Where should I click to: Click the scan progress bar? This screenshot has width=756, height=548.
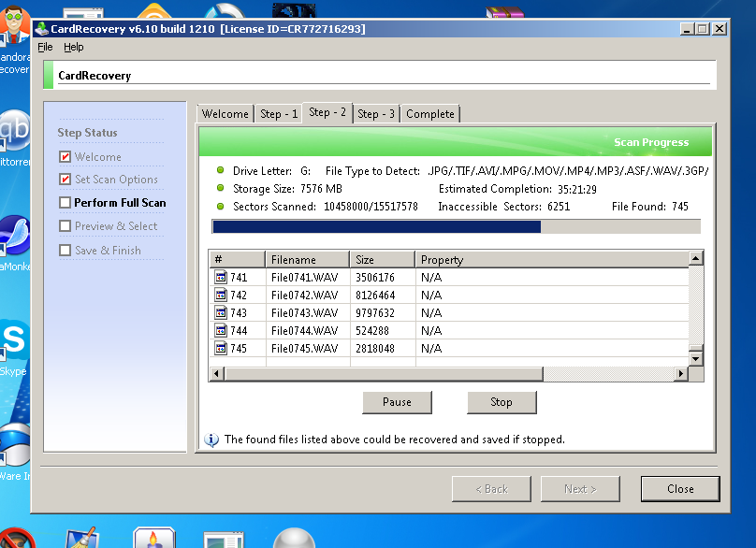[x=456, y=226]
